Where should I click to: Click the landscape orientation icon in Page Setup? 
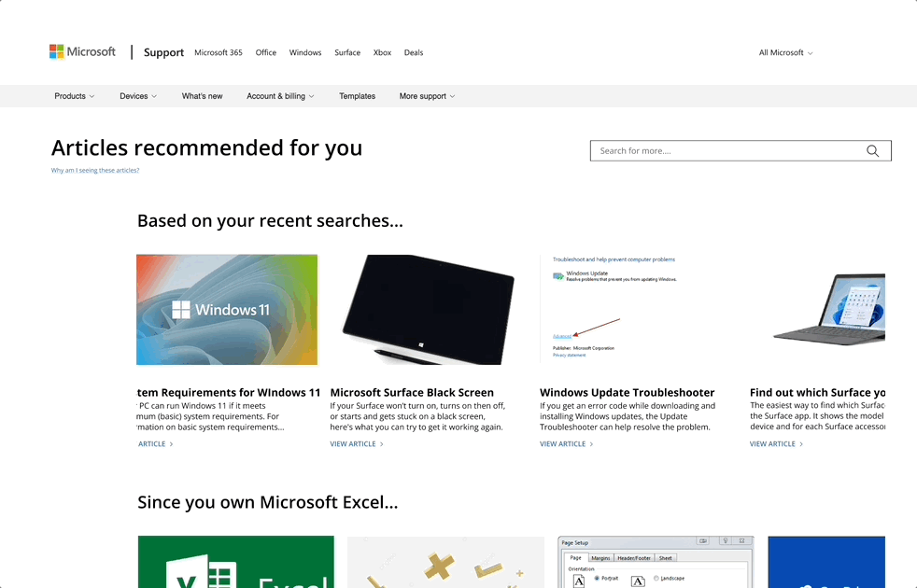(x=639, y=581)
